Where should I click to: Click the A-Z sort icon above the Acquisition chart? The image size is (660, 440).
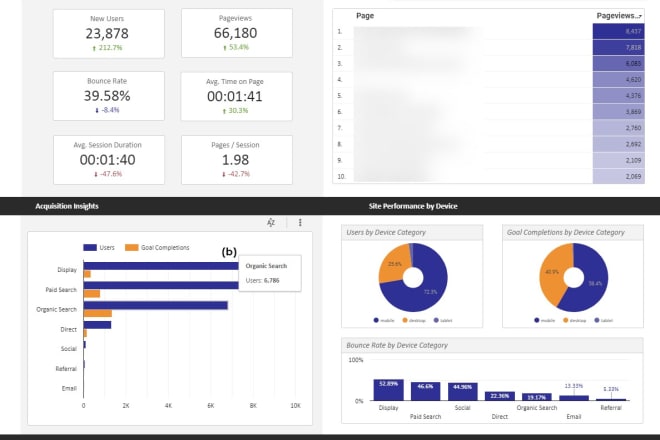click(x=271, y=222)
